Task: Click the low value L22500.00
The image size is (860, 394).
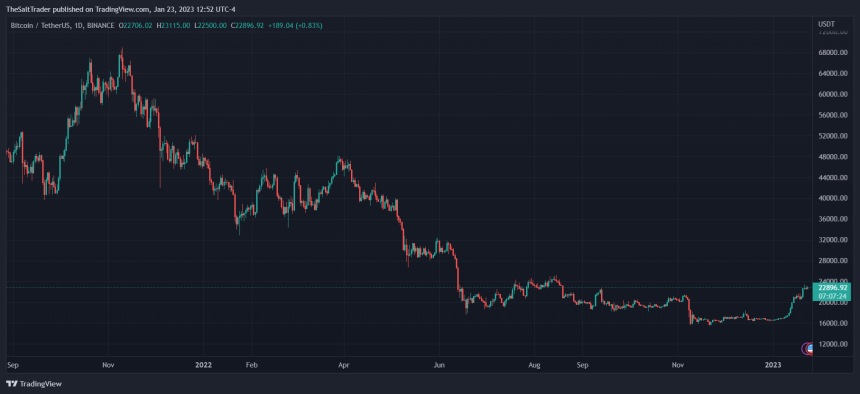Action: click(210, 25)
